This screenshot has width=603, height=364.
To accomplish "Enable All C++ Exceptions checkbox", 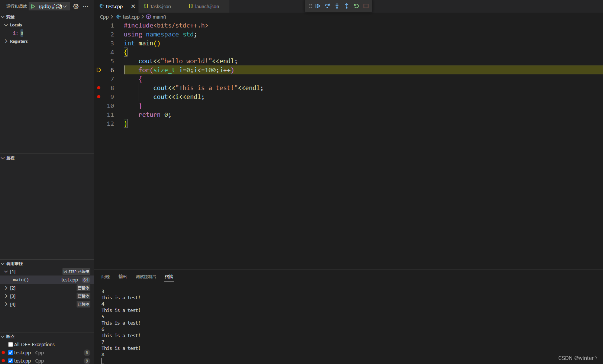I will [11, 345].
